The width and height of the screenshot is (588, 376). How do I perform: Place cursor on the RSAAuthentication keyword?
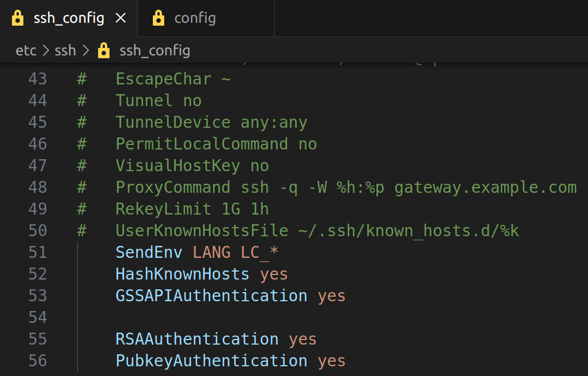tap(197, 339)
